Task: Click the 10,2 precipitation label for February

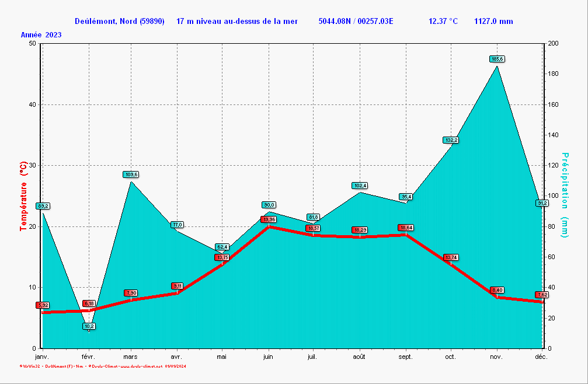Action: (89, 326)
